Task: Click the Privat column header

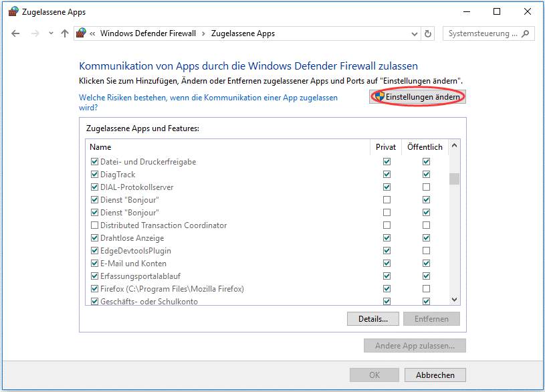Action: point(386,147)
